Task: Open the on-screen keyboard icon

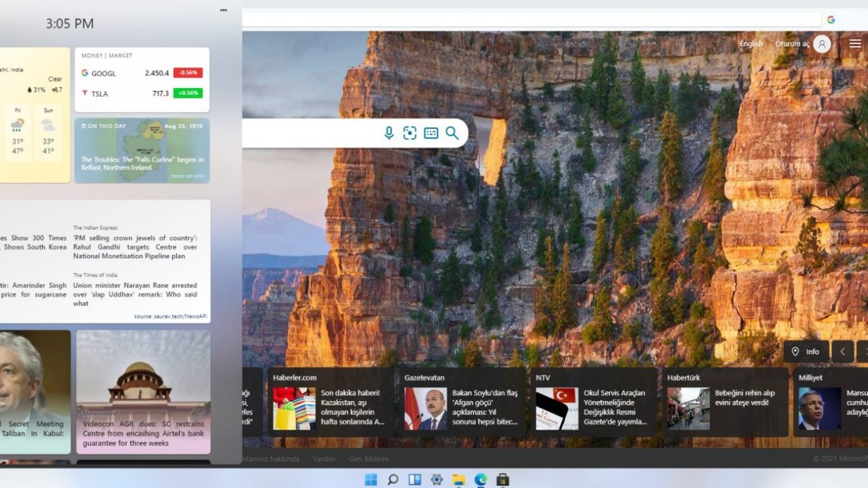Action: [x=431, y=134]
